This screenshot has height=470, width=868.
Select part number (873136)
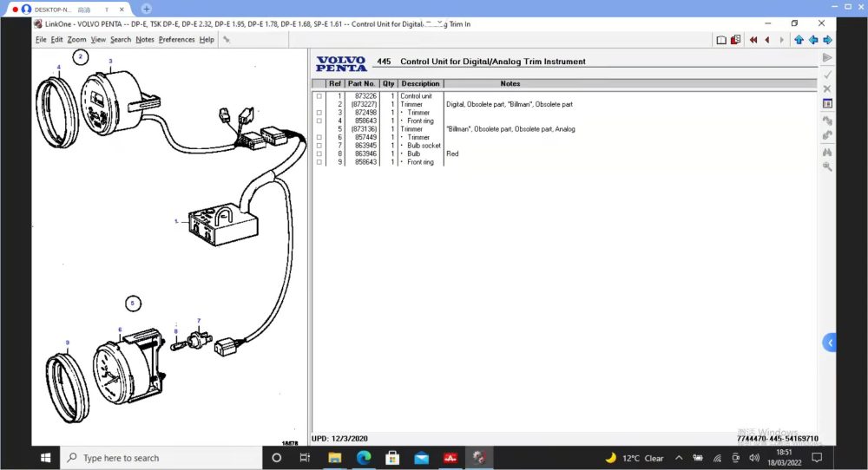(364, 129)
